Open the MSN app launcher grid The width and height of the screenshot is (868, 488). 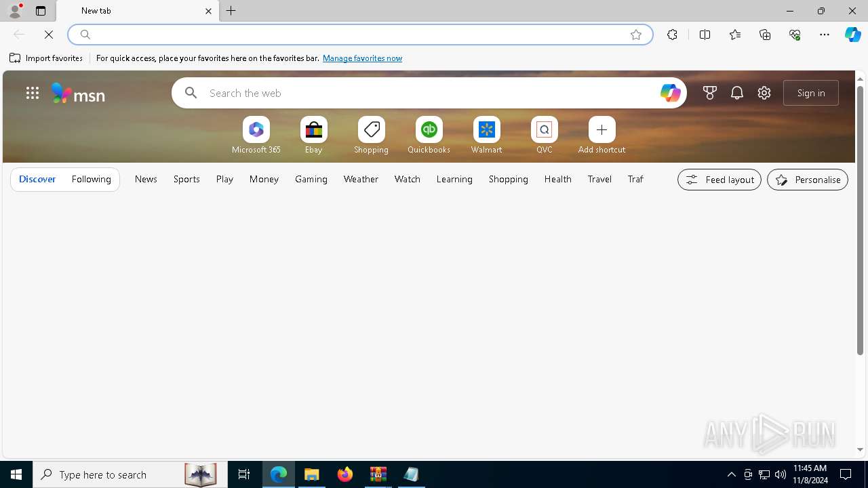(33, 93)
